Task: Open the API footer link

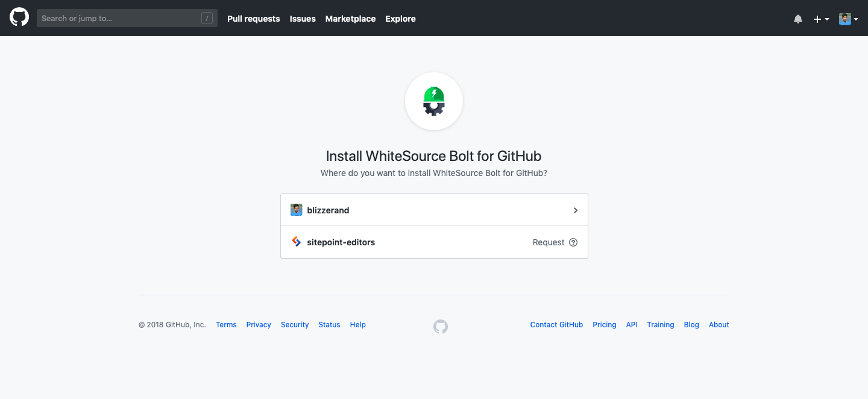Action: [x=632, y=325]
